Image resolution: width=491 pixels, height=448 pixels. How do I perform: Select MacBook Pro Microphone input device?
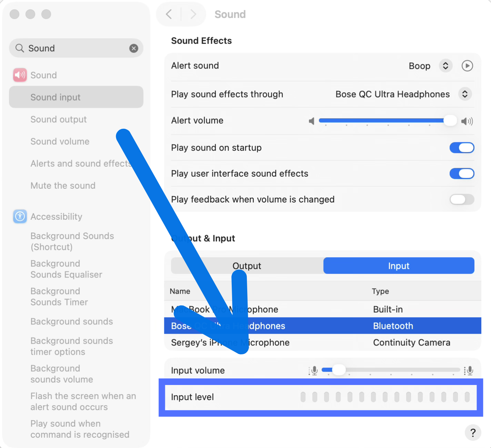[323, 309]
